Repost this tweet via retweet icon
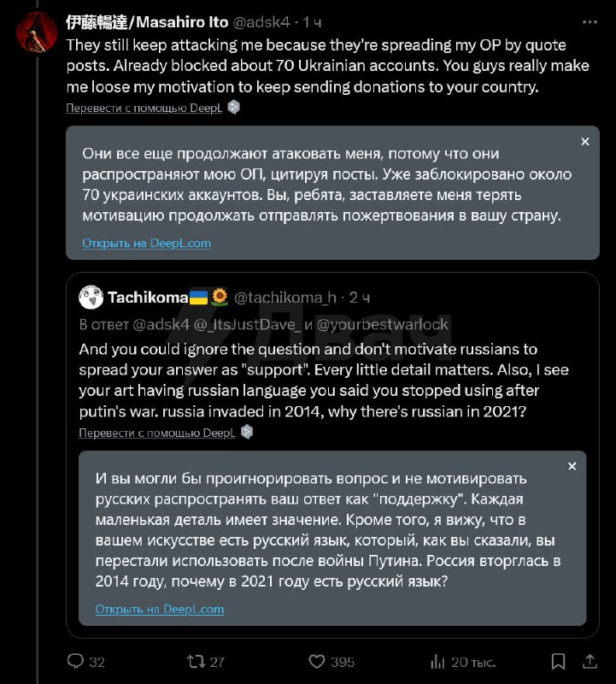616x684 pixels. [x=196, y=661]
